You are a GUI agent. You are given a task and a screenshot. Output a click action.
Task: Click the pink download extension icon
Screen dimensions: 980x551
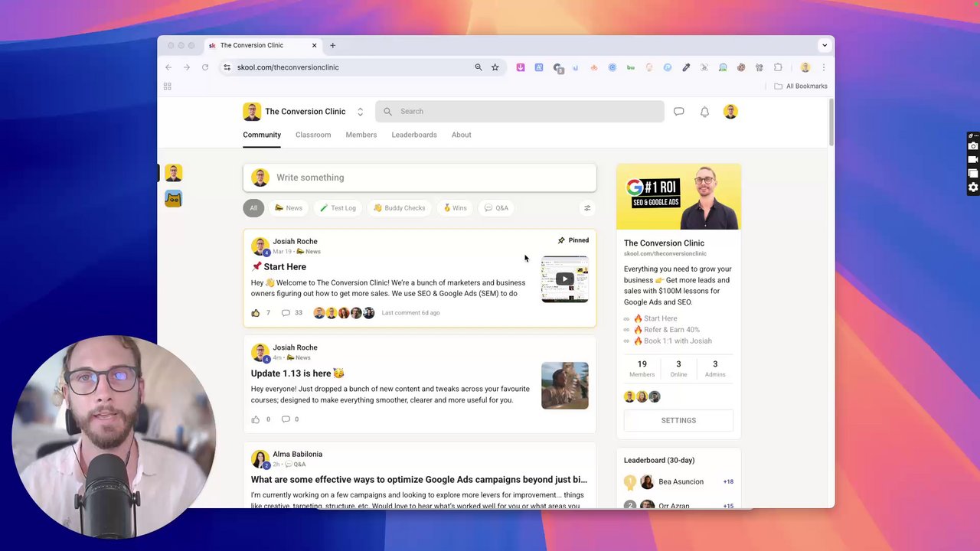click(521, 67)
